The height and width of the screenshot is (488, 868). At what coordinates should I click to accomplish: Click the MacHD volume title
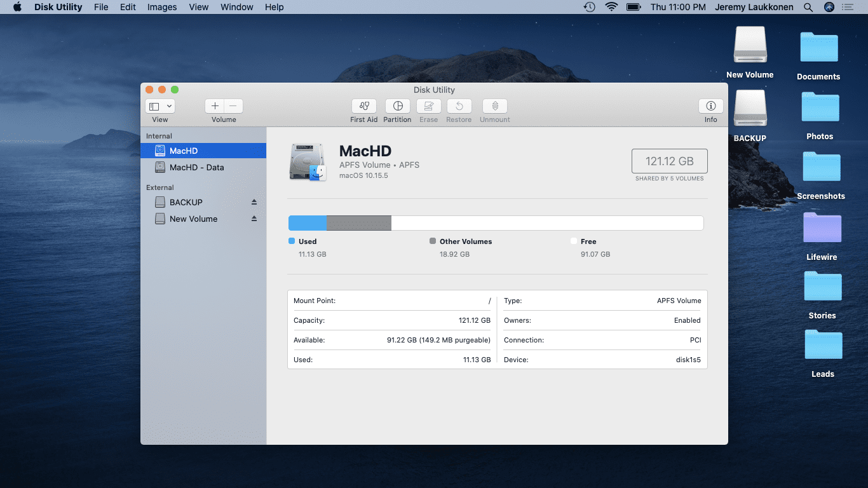pyautogui.click(x=365, y=151)
